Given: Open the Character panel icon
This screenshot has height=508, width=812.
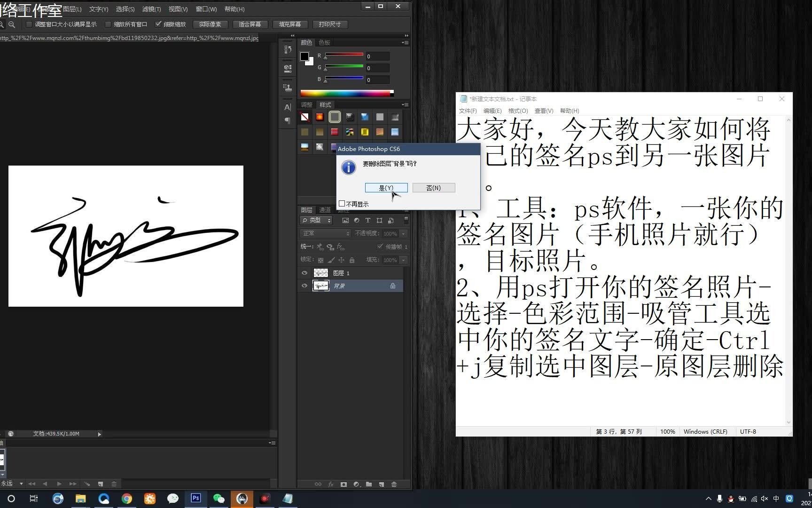Looking at the screenshot, I should pyautogui.click(x=288, y=107).
